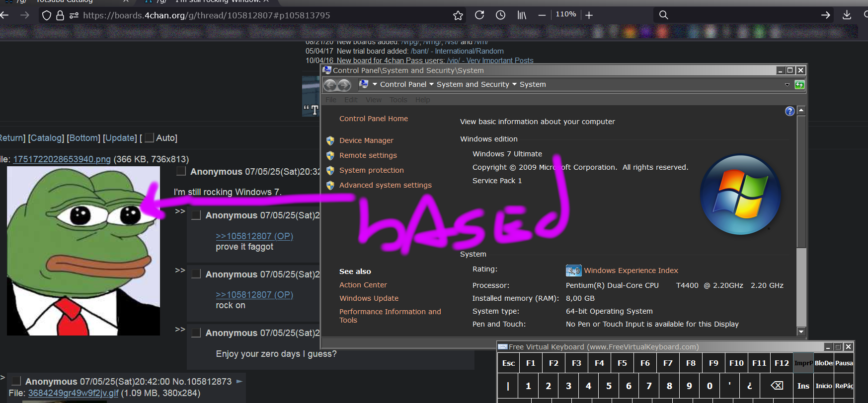Click the Windows Experience Index rating icon
868x403 pixels.
pos(573,270)
